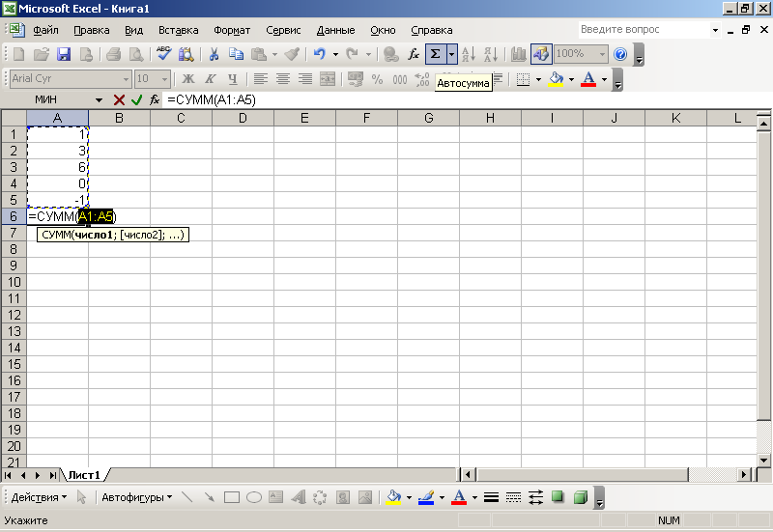Open the Правка menu
The height and width of the screenshot is (532, 773).
click(91, 30)
